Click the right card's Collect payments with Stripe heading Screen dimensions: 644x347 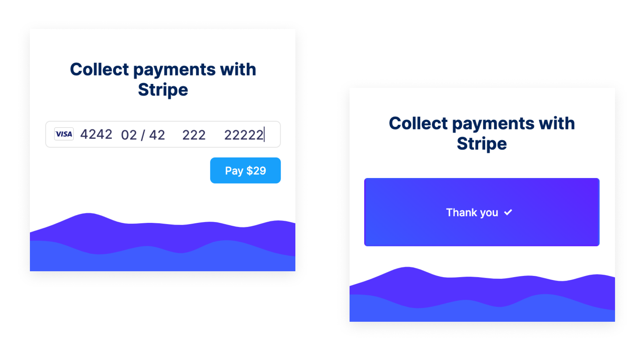point(482,133)
